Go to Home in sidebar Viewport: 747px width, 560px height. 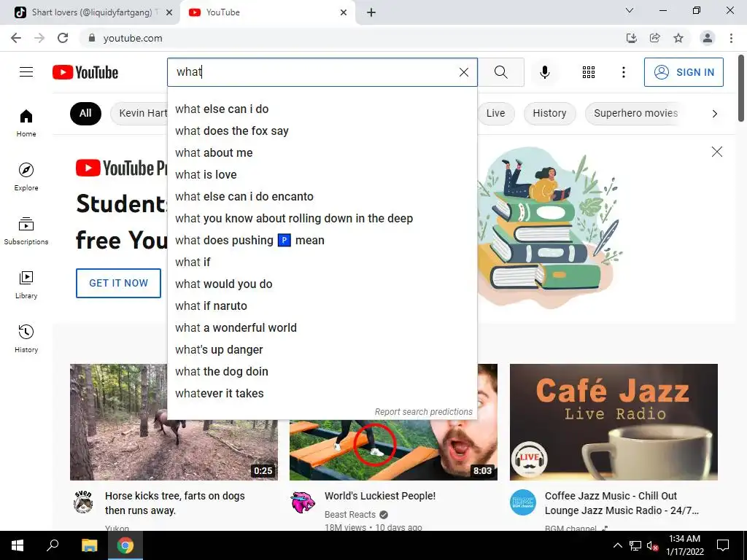point(26,123)
